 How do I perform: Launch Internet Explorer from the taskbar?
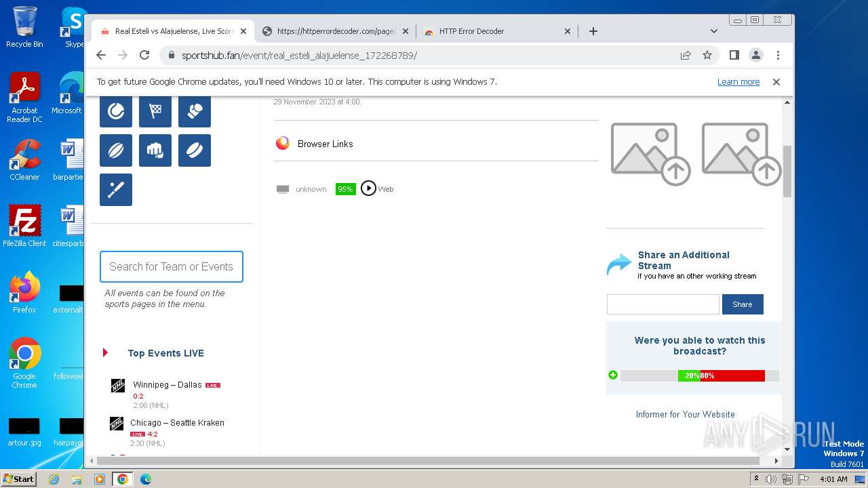(x=54, y=479)
